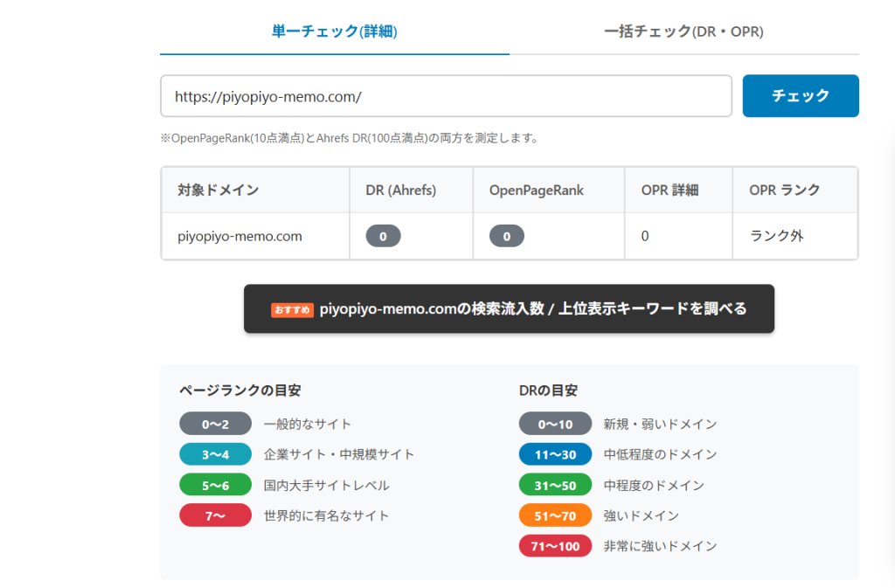The image size is (895, 588).
Task: Switch to 一括チェック(DR・OPR) tab
Action: [x=683, y=31]
